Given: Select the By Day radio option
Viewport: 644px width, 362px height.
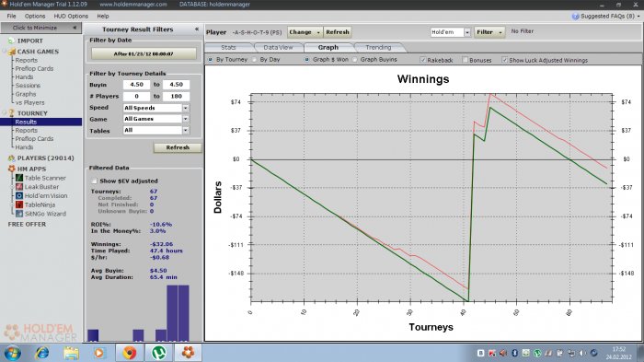Looking at the screenshot, I should click(254, 59).
